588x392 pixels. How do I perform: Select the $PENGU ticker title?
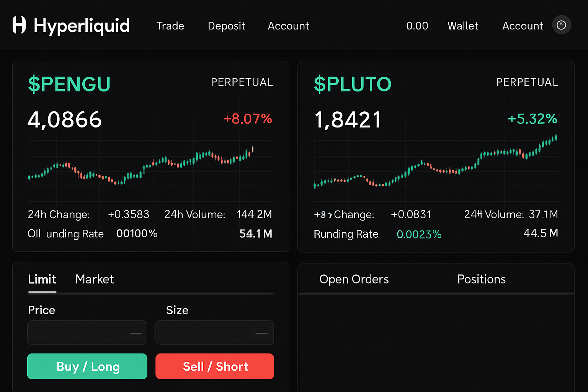pyautogui.click(x=69, y=84)
